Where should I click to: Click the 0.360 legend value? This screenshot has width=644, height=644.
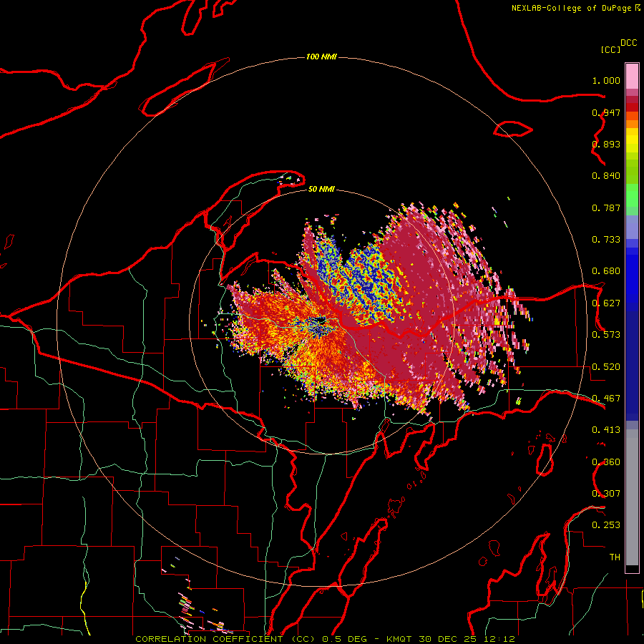[606, 462]
